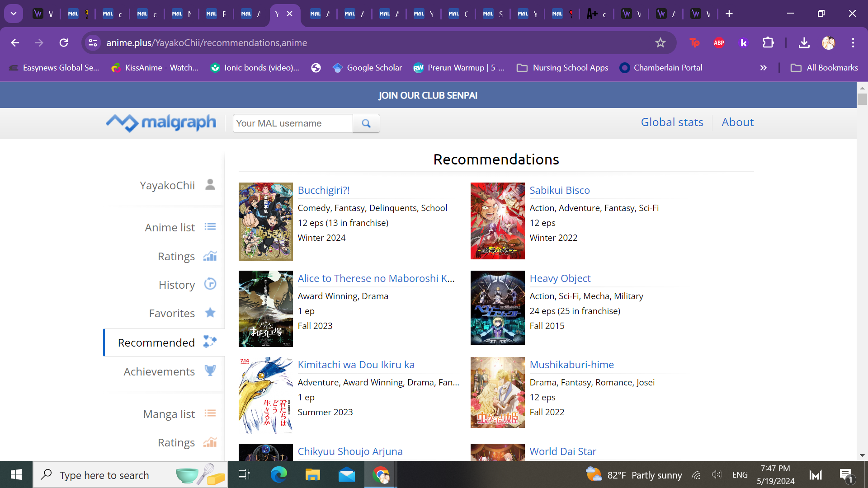Click the anime Ratings bar chart icon
The width and height of the screenshot is (868, 488).
(x=210, y=256)
